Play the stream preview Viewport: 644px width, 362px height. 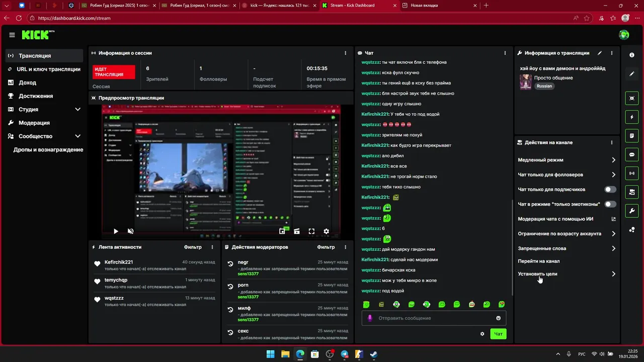116,231
